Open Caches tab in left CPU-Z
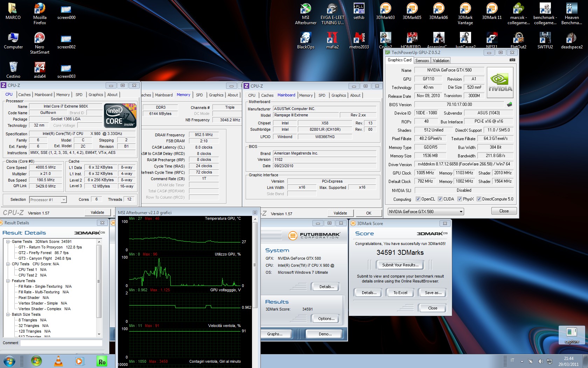 coord(24,95)
